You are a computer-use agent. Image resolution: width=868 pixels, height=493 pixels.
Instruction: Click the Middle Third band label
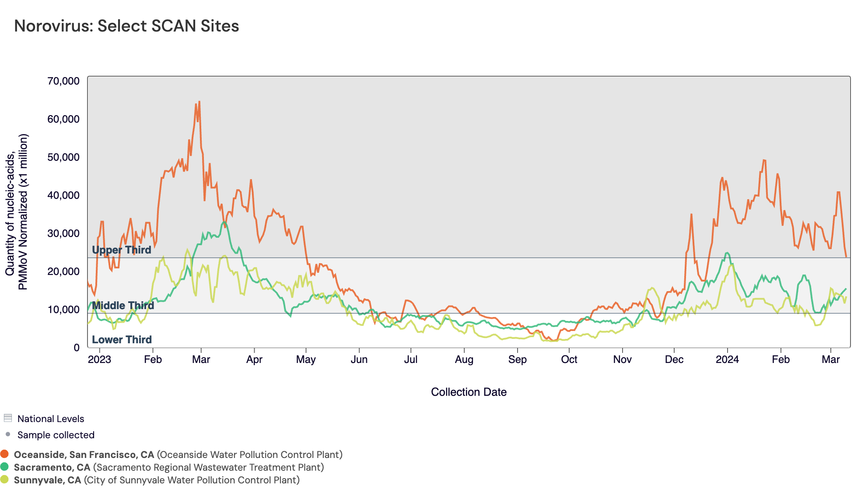coord(123,305)
